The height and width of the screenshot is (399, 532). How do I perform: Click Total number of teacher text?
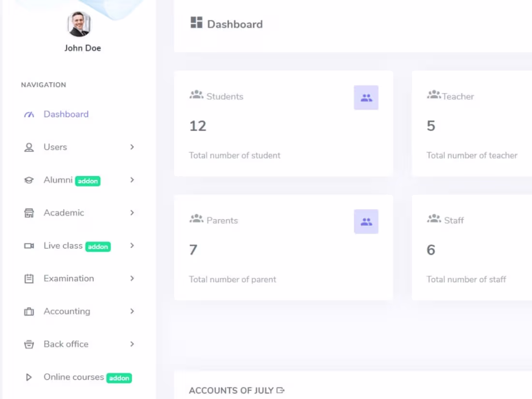(x=472, y=155)
